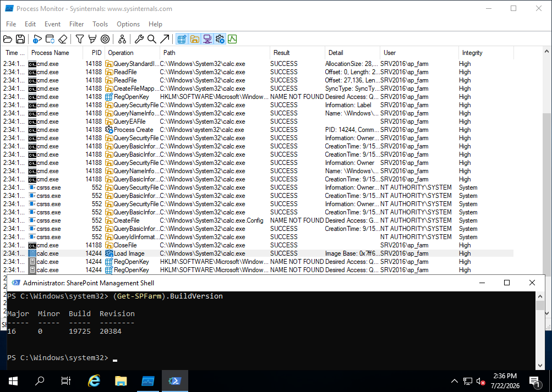Click the Time column header
The height and width of the screenshot is (392, 552).
(x=15, y=53)
